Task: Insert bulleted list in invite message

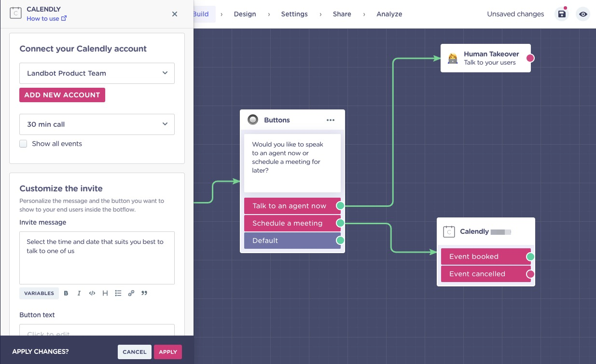Action: pos(118,293)
